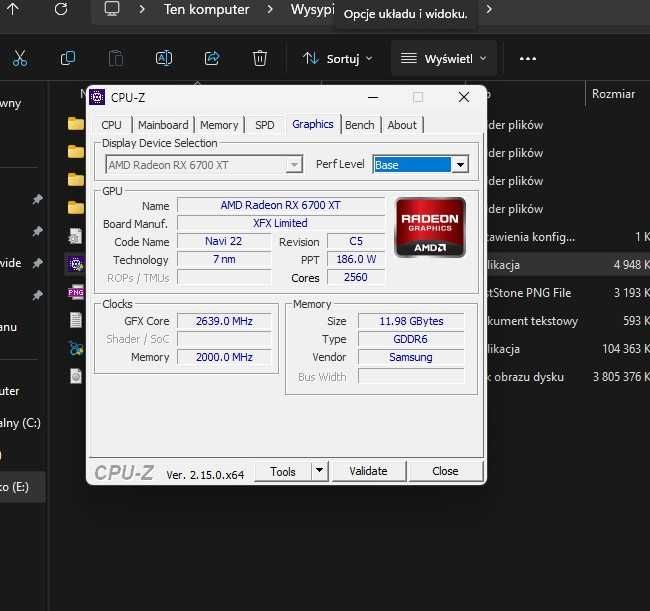Select the Graphics tab
650x611 pixels.
point(313,124)
